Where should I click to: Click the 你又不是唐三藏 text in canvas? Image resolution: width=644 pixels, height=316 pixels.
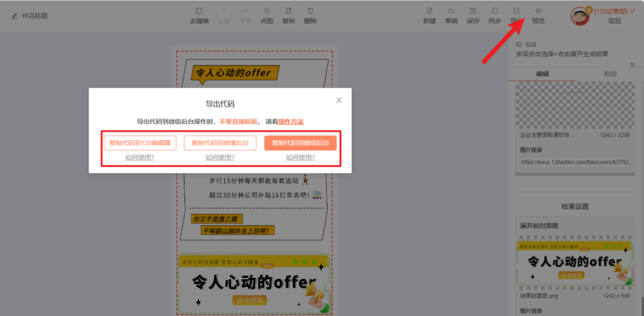point(217,219)
